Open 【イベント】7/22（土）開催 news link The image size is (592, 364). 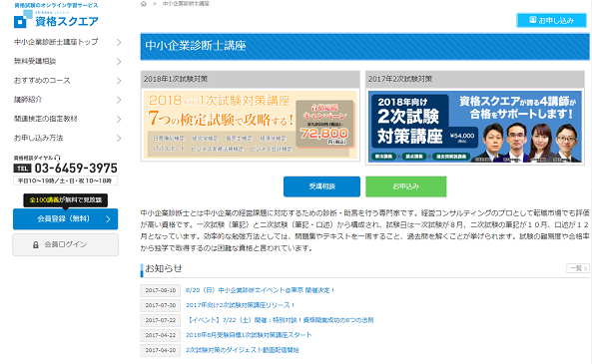[x=280, y=320]
